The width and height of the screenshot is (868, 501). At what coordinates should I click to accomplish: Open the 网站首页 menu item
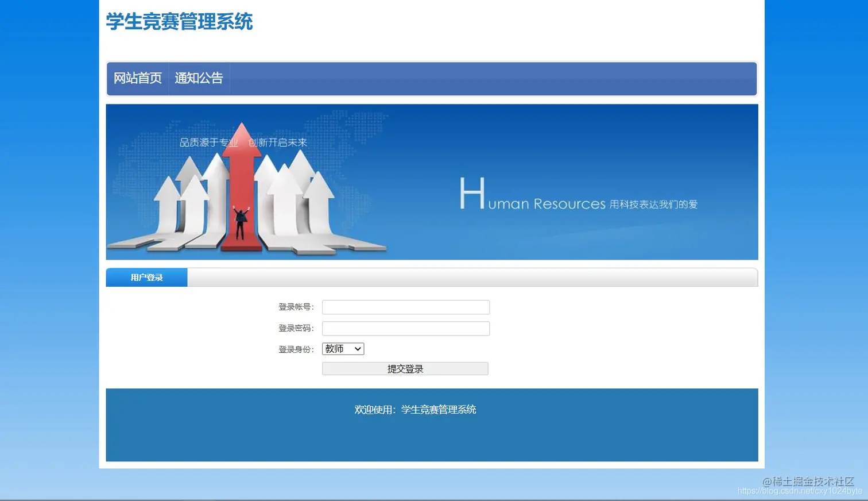(137, 78)
